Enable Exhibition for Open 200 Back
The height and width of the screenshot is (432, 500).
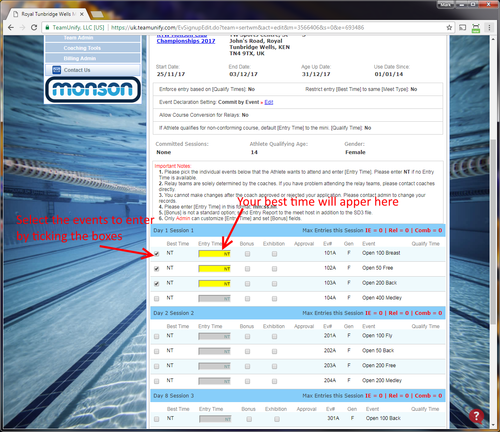click(x=274, y=284)
